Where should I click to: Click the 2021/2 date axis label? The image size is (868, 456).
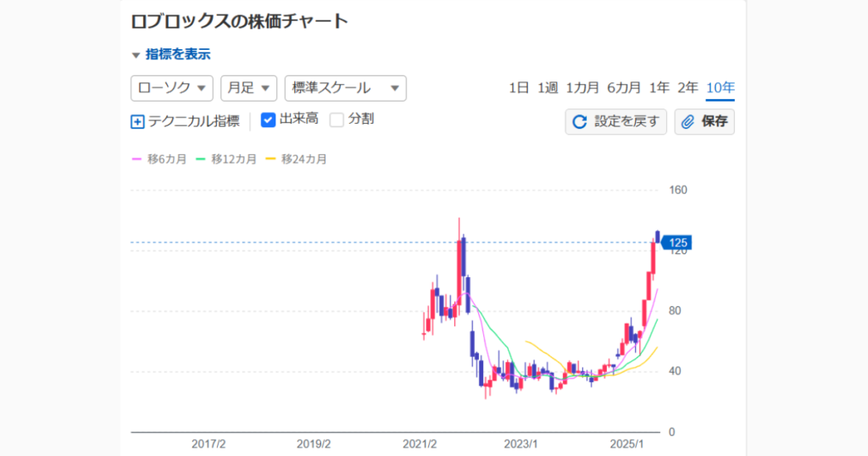(x=420, y=444)
